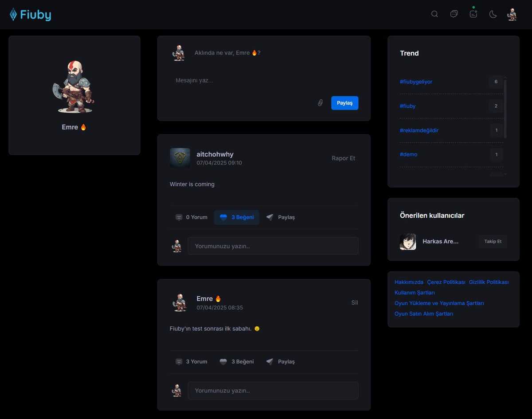Open the Hakkımızda footer link
The image size is (532, 419).
click(409, 282)
